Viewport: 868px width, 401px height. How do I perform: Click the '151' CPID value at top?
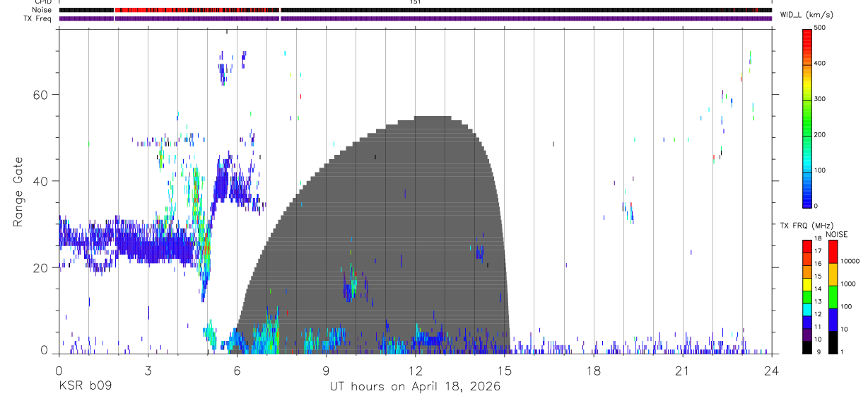coord(415,2)
